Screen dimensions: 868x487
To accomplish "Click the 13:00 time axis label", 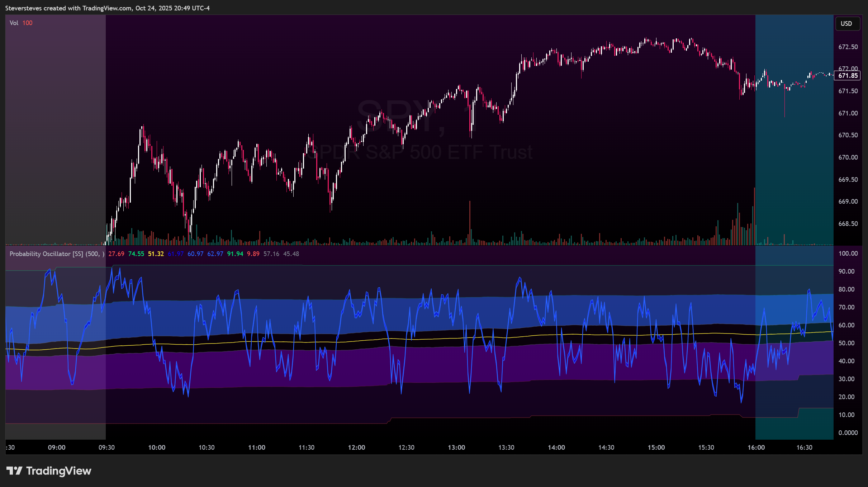I will pos(456,448).
